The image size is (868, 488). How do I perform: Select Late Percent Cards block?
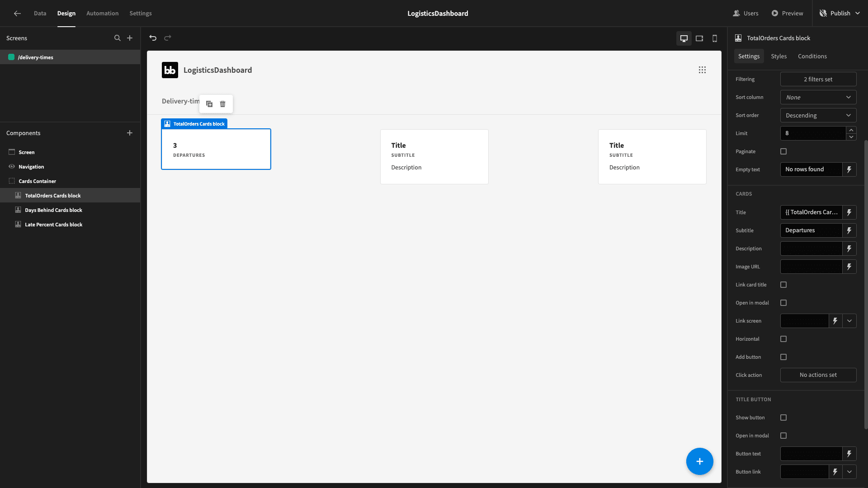70,225
